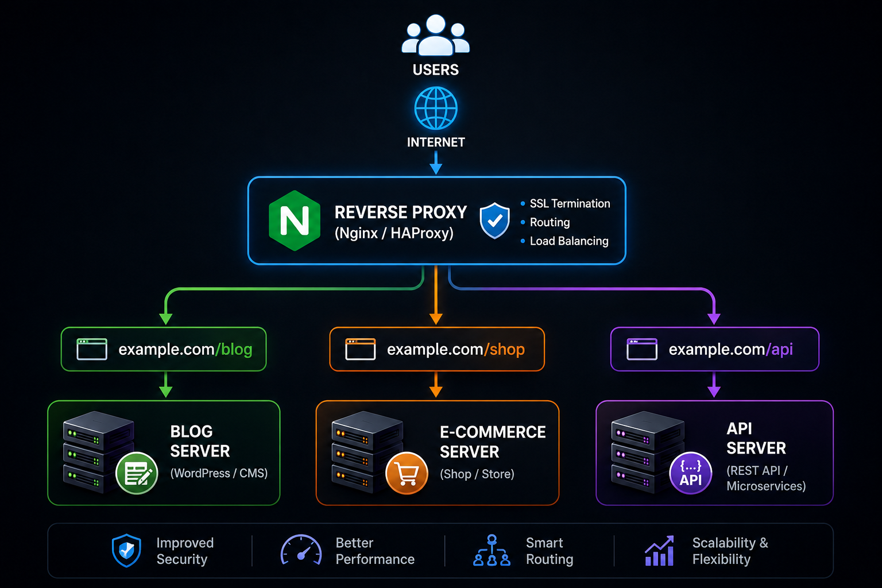Open the example.com/shop URL box

[437, 349]
